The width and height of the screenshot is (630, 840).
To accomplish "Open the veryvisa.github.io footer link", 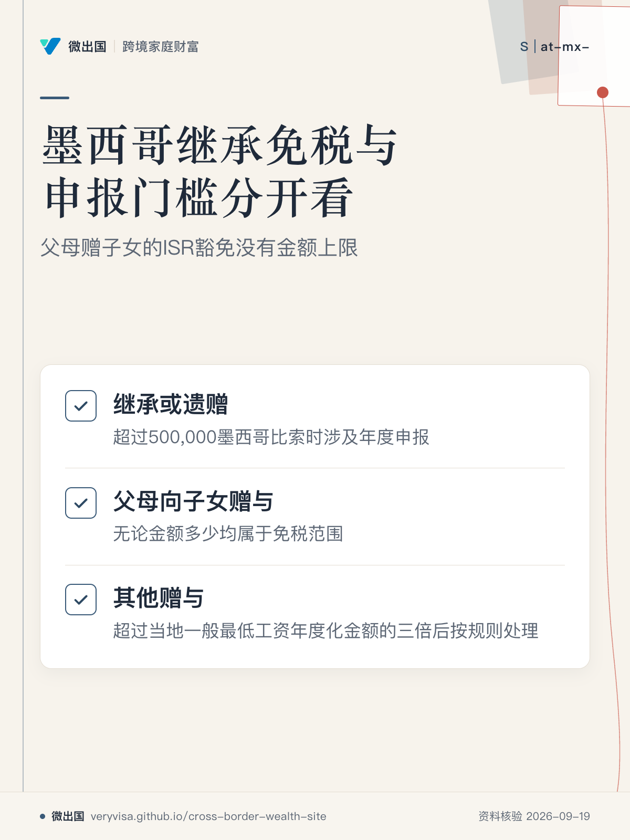I will tap(208, 816).
